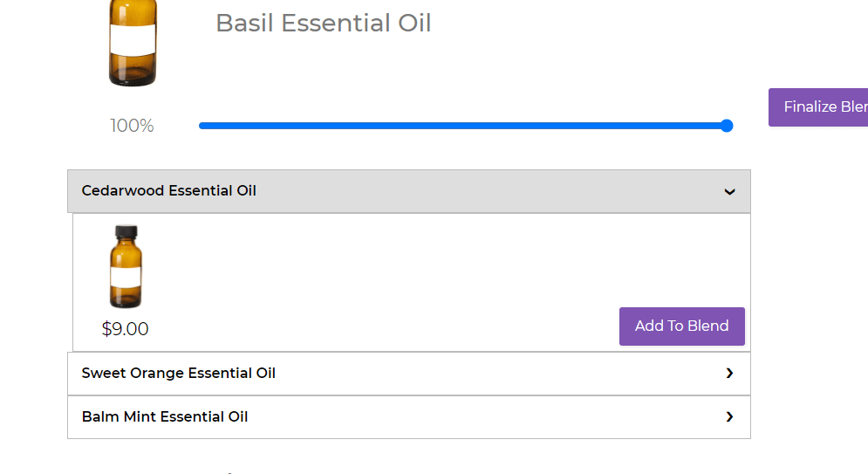Expand the Sweet Orange Essential Oil arrow
This screenshot has width=868, height=474.
729,374
